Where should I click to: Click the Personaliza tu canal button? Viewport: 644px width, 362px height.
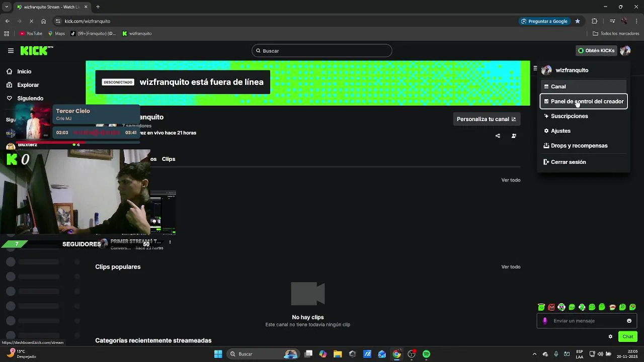(x=486, y=119)
